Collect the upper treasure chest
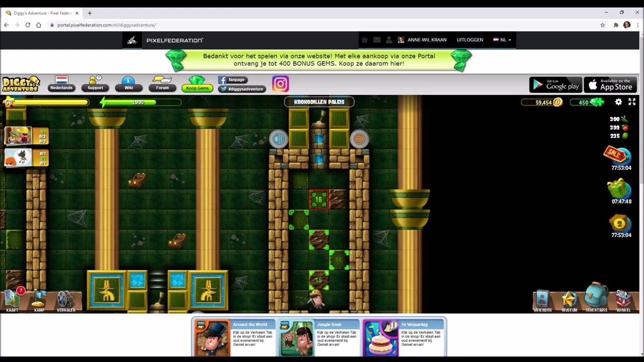Image resolution: width=644 pixels, height=362 pixels. 137,179
